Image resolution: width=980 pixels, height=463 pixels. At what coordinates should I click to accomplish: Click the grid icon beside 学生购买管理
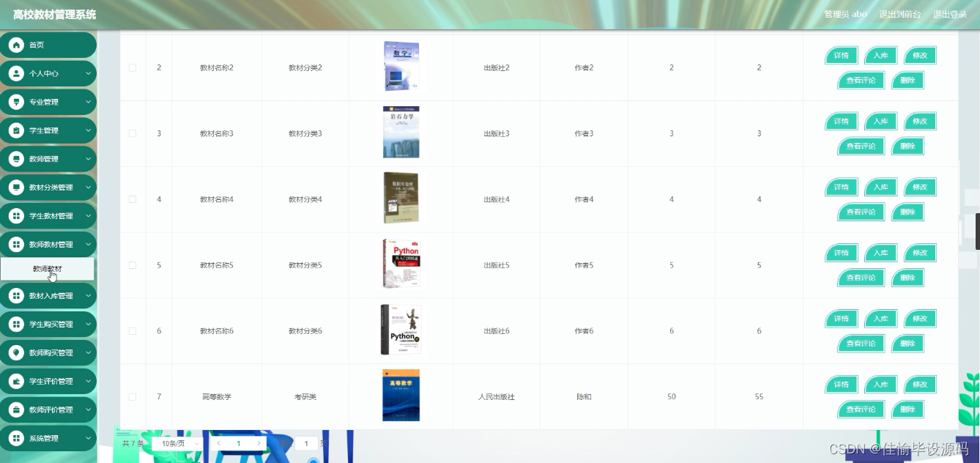[x=16, y=325]
